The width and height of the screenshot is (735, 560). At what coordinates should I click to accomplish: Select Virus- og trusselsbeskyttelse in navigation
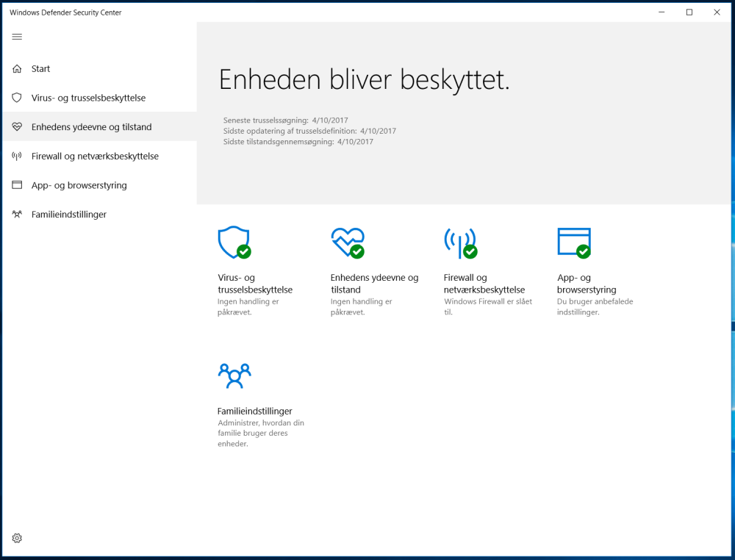pyautogui.click(x=89, y=98)
